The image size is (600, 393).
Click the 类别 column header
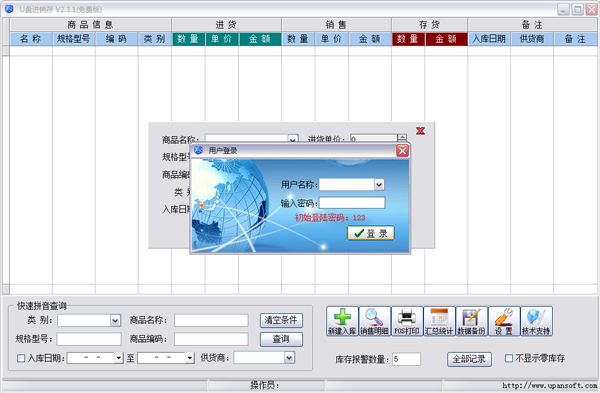[155, 39]
